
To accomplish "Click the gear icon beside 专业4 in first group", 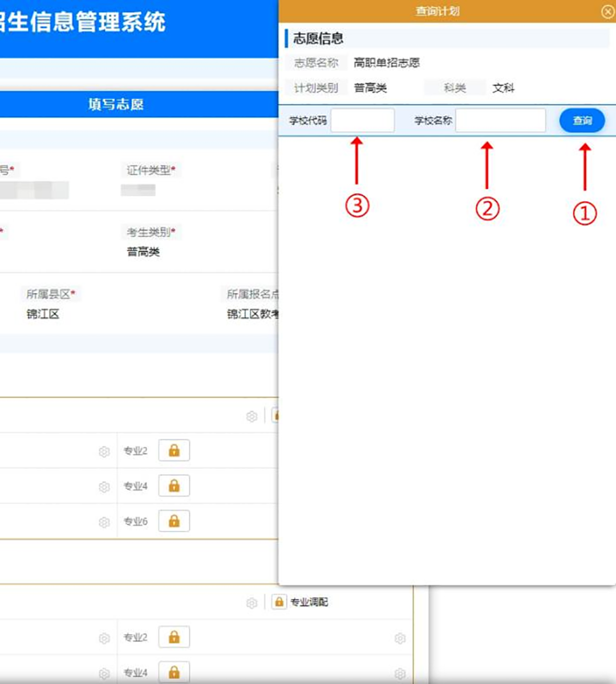I will [x=104, y=485].
